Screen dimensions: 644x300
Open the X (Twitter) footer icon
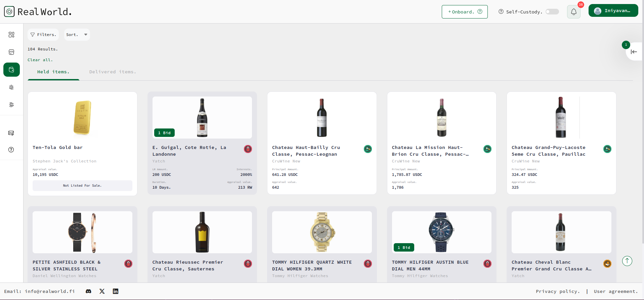[102, 291]
